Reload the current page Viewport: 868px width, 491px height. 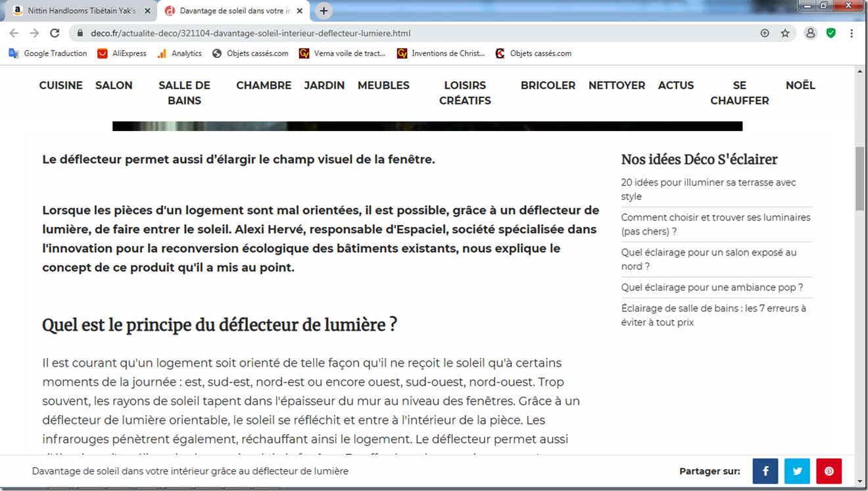click(55, 33)
